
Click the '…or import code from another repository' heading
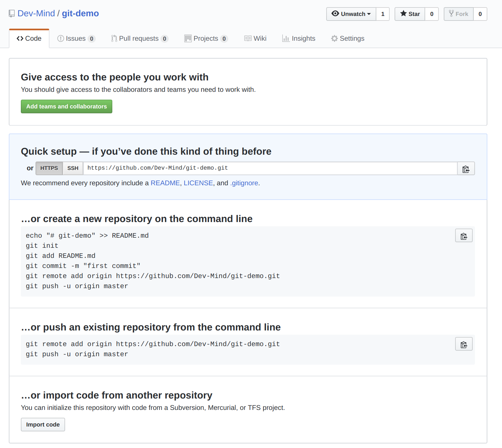point(117,395)
